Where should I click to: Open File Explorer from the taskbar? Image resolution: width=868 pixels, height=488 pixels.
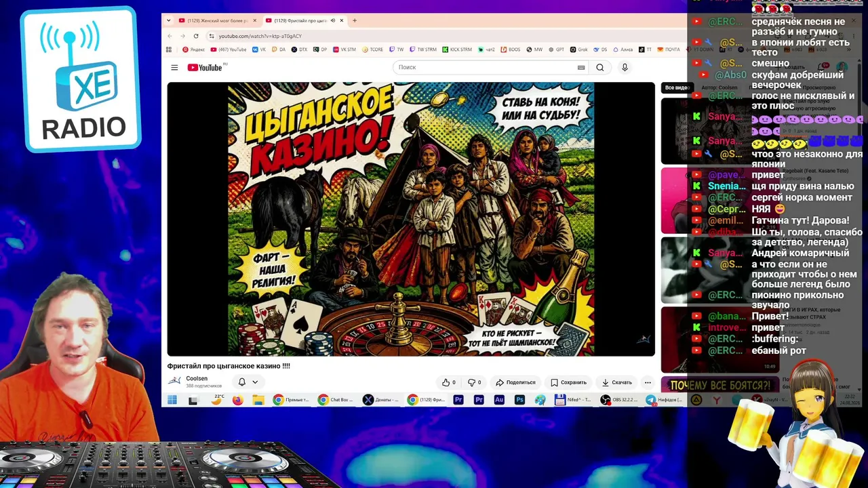(258, 400)
